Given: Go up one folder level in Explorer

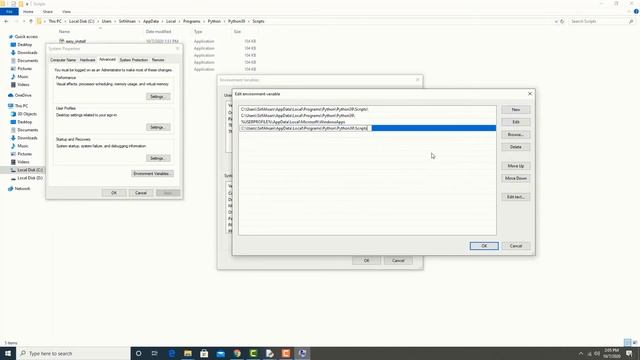Looking at the screenshot, I should point(31,21).
